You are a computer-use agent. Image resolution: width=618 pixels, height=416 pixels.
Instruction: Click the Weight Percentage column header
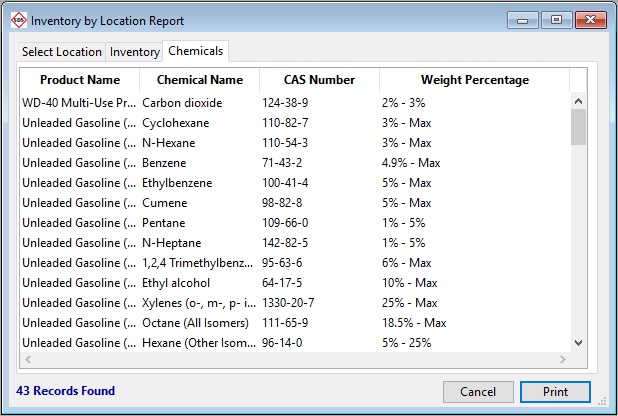474,80
